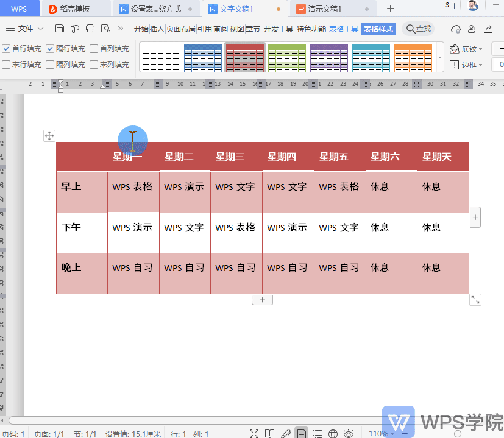Open the 边框 border dropdown
This screenshot has width=504, height=438.
[466, 65]
